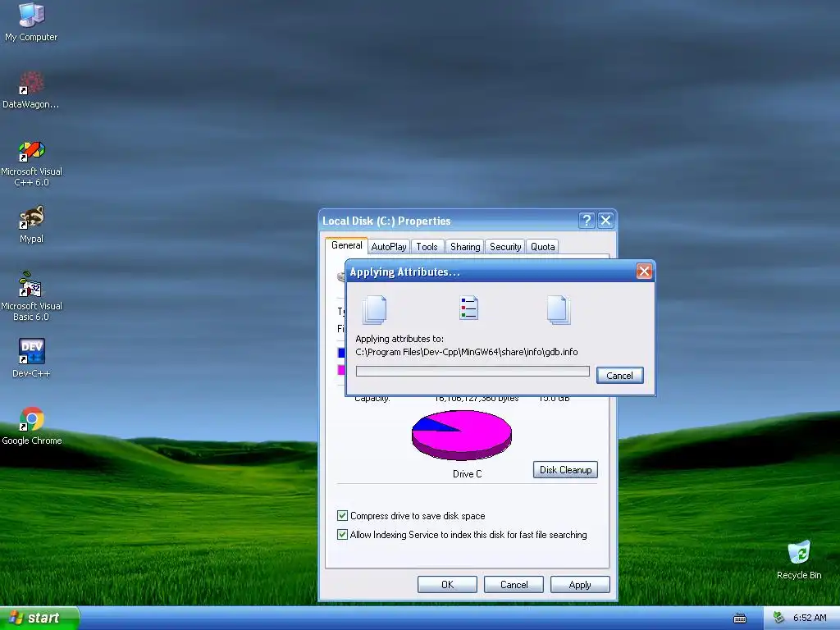Switch to the AutoPlay tab
This screenshot has height=630, width=840.
pos(388,246)
